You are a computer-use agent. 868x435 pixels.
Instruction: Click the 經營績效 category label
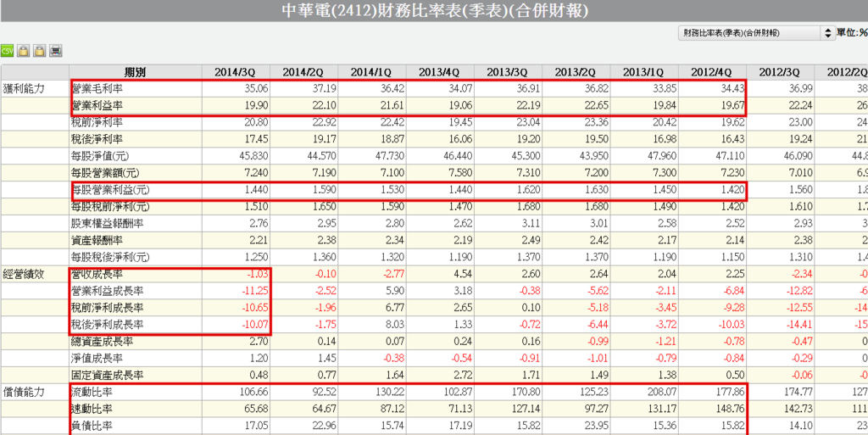23,274
